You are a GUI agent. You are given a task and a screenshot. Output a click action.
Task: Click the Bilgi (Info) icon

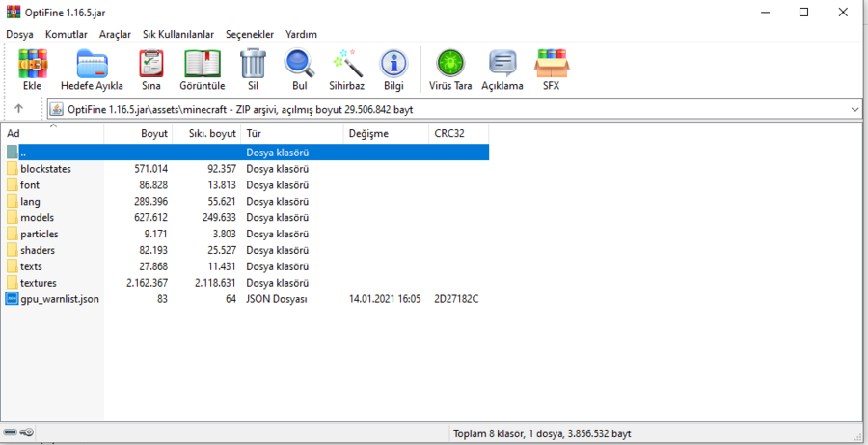(x=393, y=64)
